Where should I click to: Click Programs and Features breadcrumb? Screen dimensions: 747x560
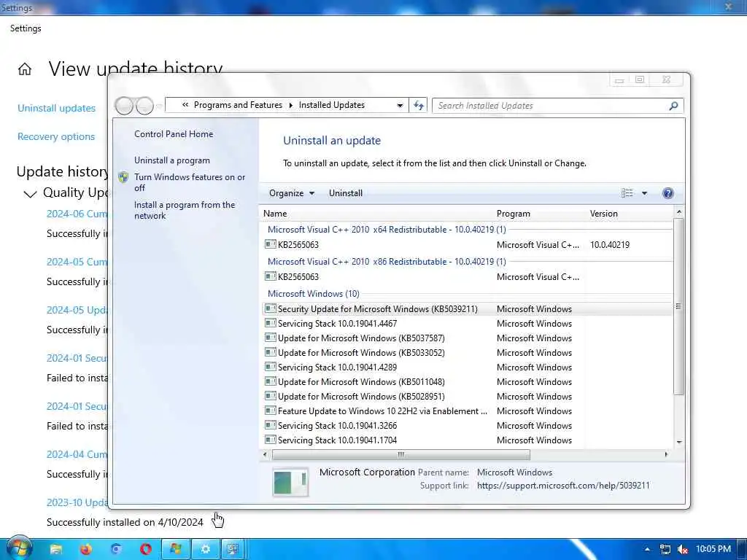[238, 105]
